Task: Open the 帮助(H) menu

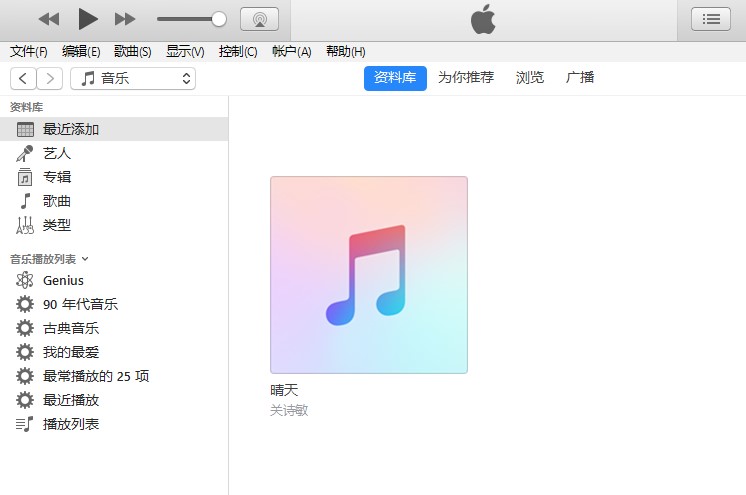Action: 346,51
